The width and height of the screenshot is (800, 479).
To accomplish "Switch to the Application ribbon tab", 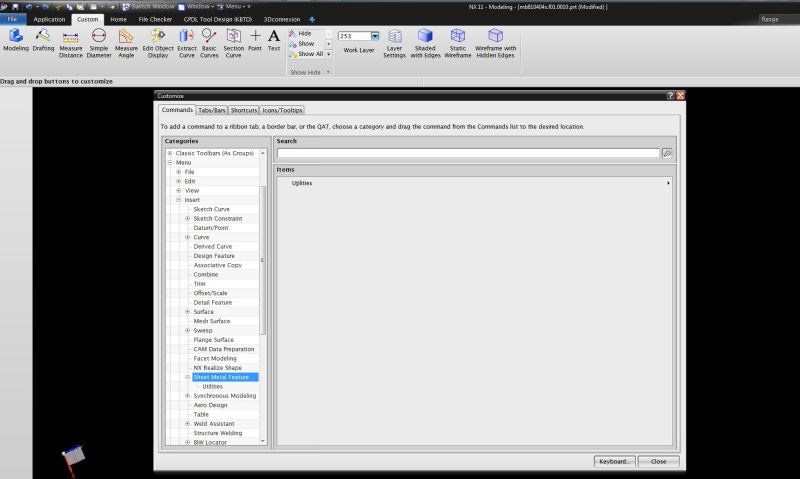I will click(x=49, y=19).
